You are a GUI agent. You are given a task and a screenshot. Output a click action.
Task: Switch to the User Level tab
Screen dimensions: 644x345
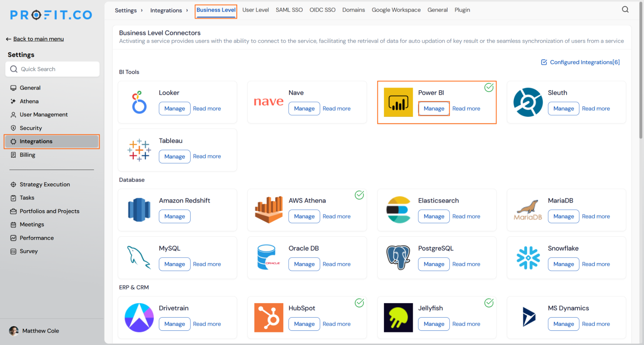tap(255, 10)
